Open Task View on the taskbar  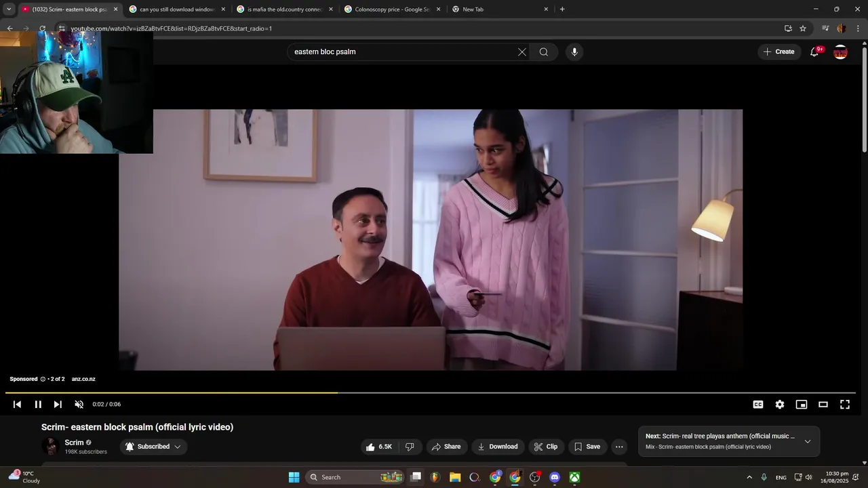click(x=416, y=477)
